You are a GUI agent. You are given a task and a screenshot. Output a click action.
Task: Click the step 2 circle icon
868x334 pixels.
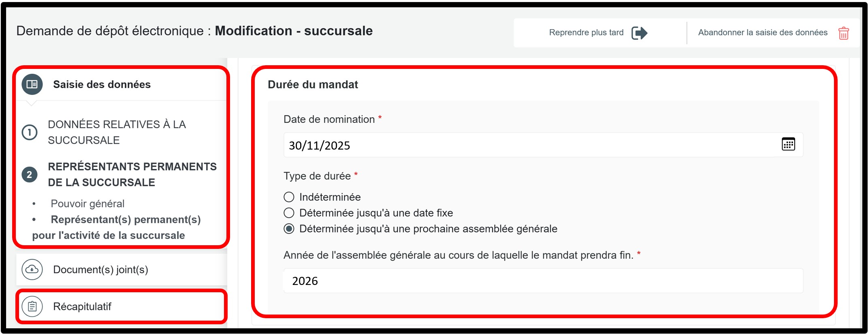tap(30, 175)
